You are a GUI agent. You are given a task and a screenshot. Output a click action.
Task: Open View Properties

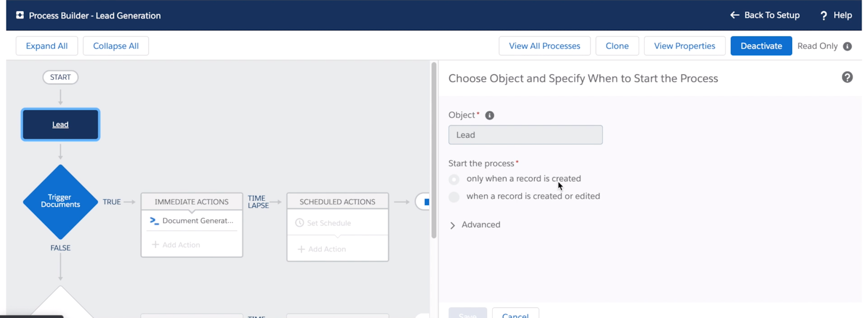(x=685, y=46)
